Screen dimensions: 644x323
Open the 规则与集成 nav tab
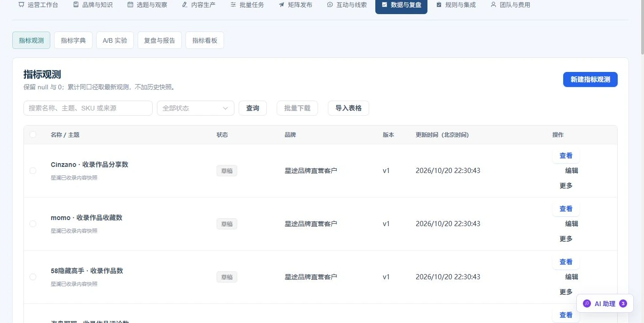pos(456,5)
